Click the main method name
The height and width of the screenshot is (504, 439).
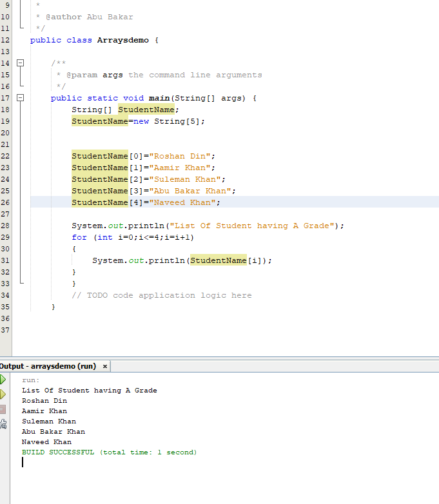(x=159, y=98)
